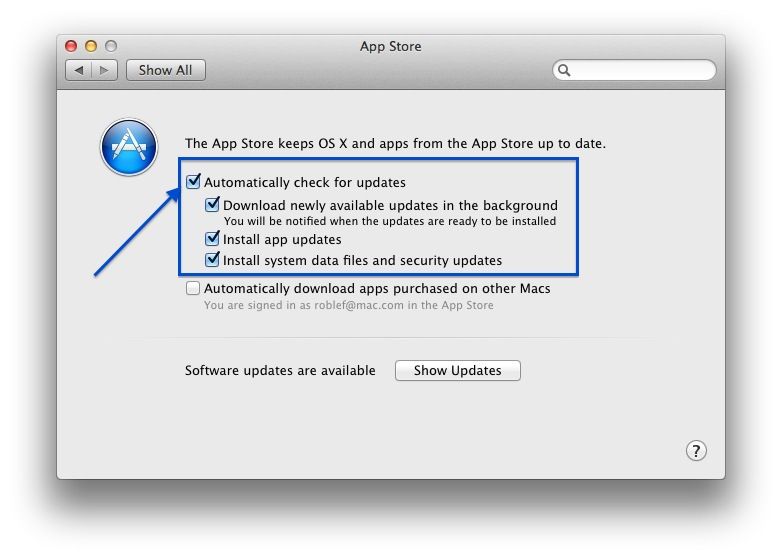Click the 'You will be notified' note
The image size is (782, 558).
pos(390,221)
